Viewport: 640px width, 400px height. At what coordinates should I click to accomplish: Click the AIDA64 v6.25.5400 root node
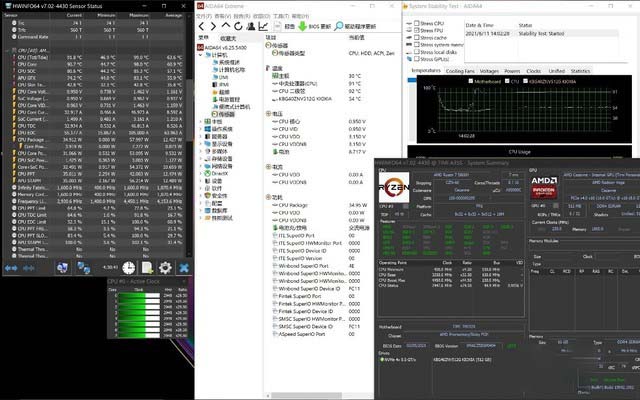click(x=222, y=47)
